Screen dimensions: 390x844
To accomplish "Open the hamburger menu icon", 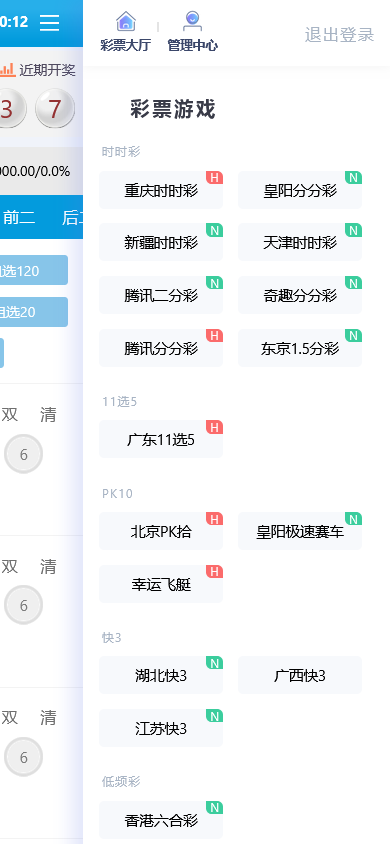I will pos(49,23).
